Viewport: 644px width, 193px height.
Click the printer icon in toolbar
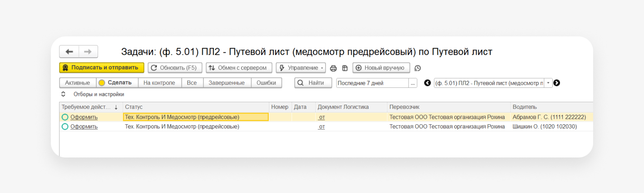(x=333, y=68)
